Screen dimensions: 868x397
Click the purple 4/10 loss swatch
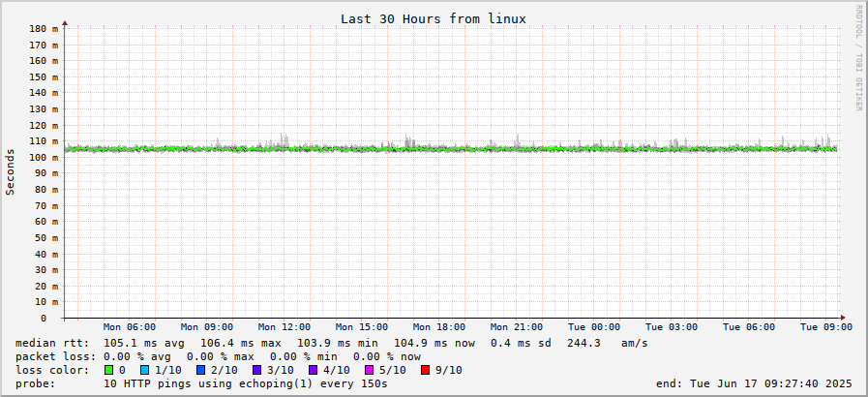[313, 370]
